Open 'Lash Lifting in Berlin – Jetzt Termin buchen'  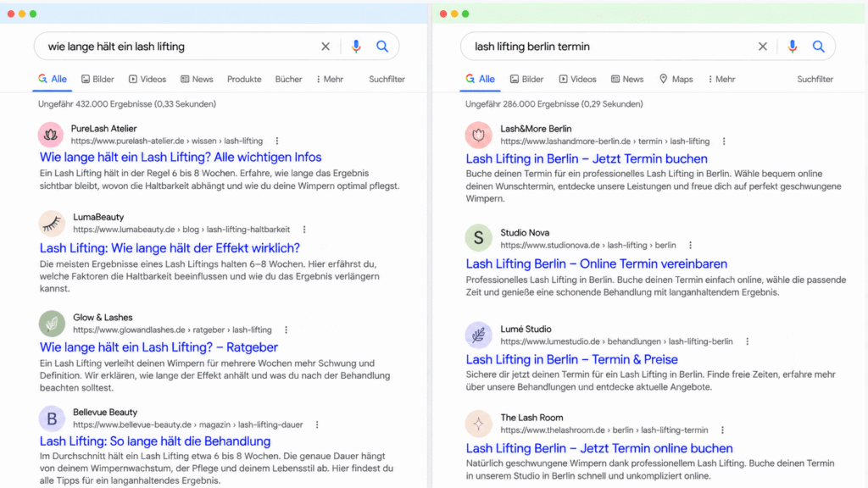click(587, 158)
